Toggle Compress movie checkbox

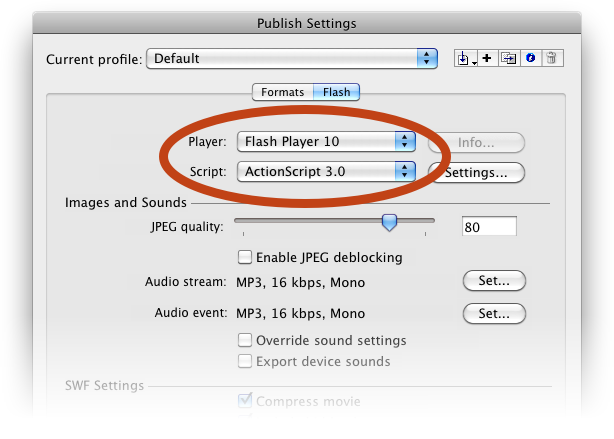tap(245, 401)
